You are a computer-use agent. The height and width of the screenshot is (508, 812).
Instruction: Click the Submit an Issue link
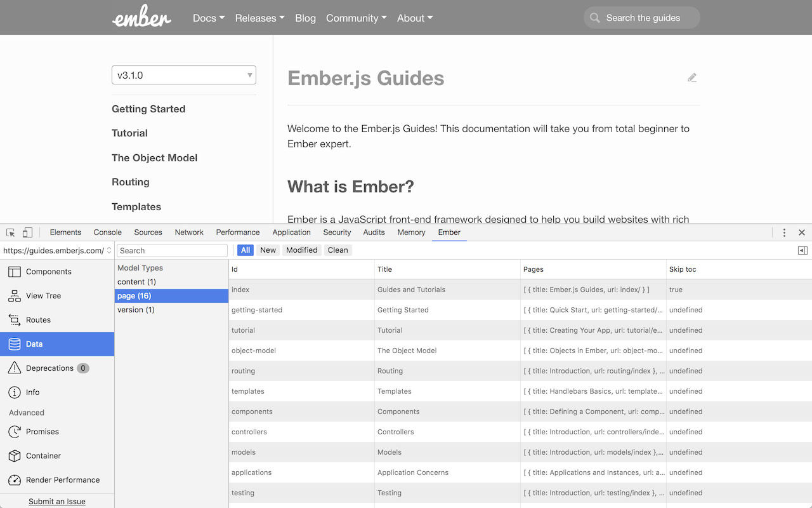[x=58, y=501]
